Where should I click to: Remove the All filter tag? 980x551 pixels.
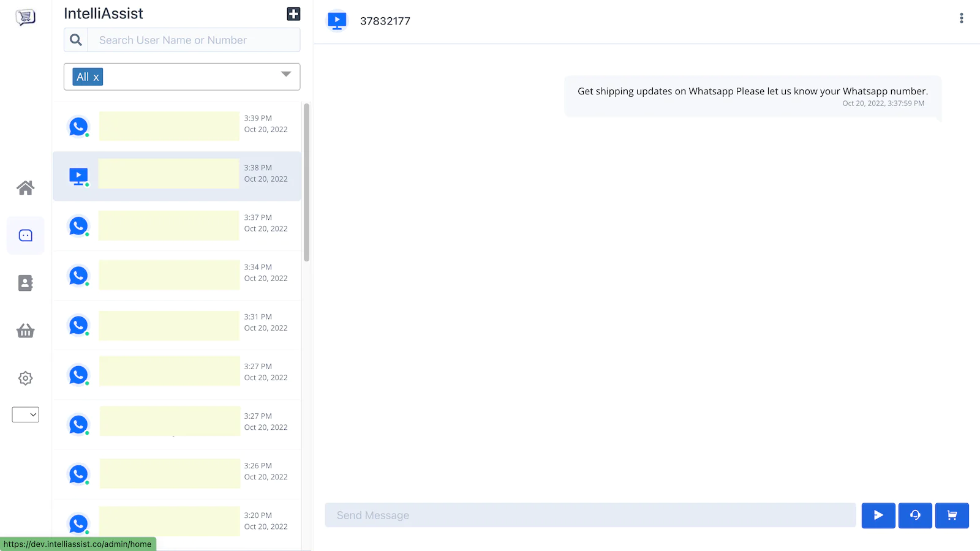click(x=96, y=77)
